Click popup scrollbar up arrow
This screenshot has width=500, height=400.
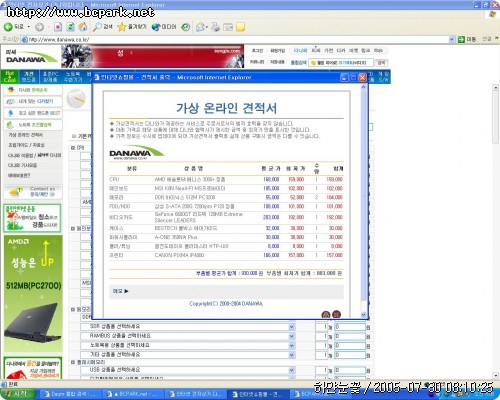pos(363,87)
